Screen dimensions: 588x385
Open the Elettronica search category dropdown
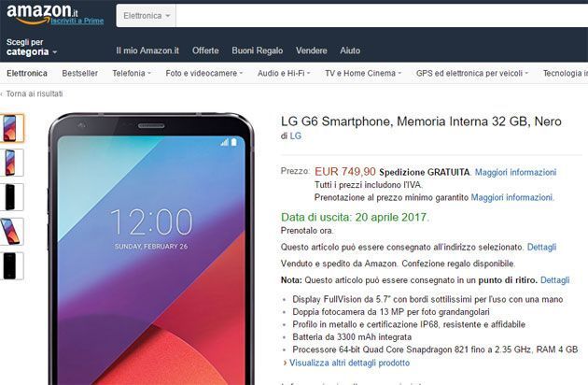click(147, 16)
